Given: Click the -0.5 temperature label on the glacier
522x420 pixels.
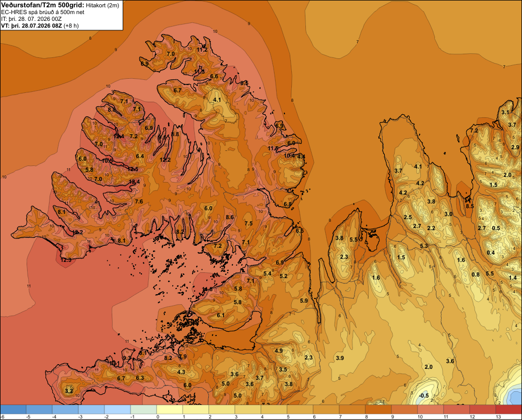Looking at the screenshot, I should (x=424, y=395).
